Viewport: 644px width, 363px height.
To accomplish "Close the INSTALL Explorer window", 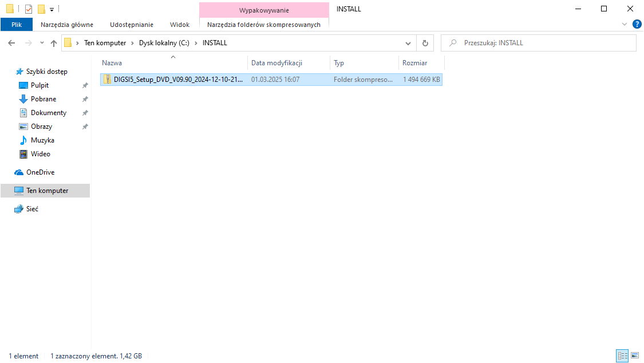I will 630,9.
